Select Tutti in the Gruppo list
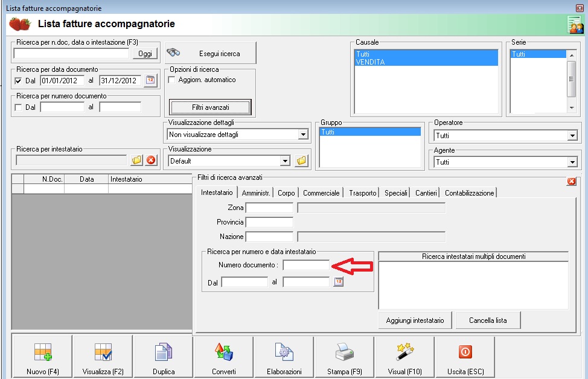The height and width of the screenshot is (379, 588). click(370, 132)
